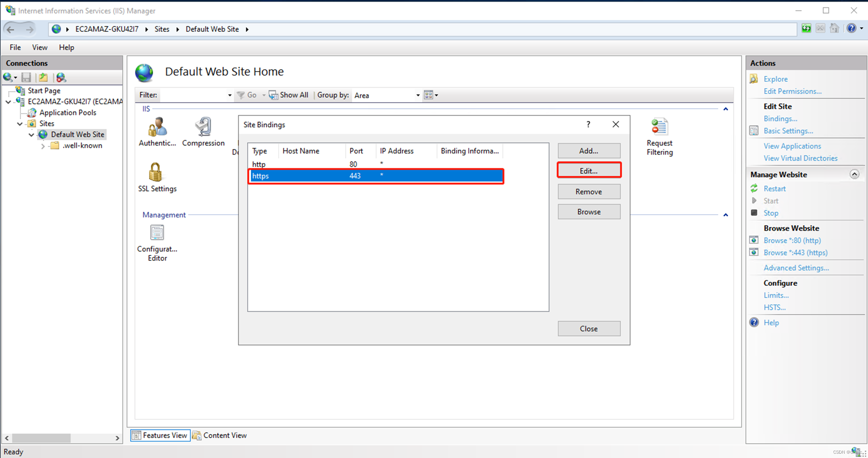
Task: Click the Filter input field
Action: pyautogui.click(x=193, y=95)
